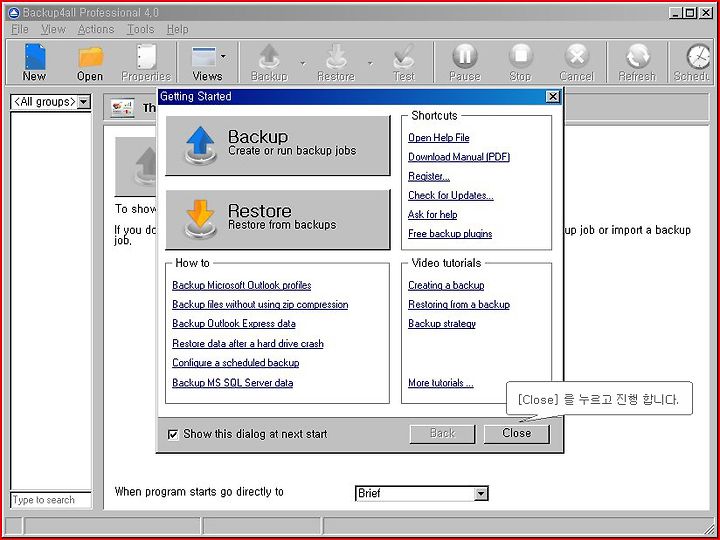
Task: Click the New toolbar icon
Action: pos(35,57)
